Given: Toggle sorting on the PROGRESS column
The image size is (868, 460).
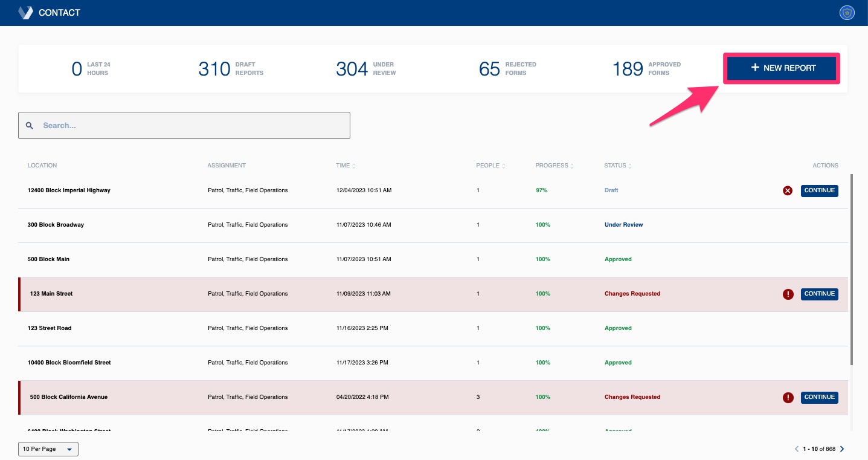Looking at the screenshot, I should (572, 165).
